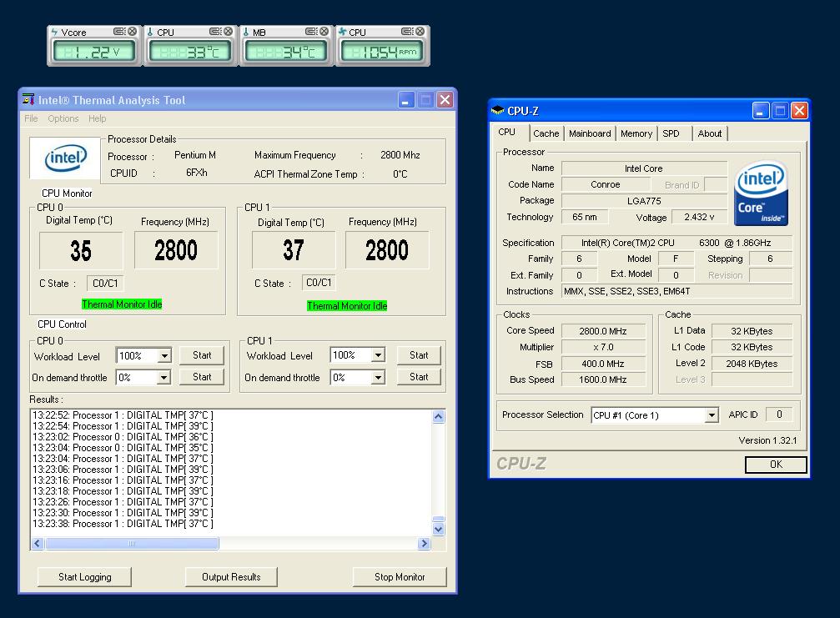Click the results log scroll down arrow
Image resolution: width=840 pixels, height=618 pixels.
coord(438,529)
